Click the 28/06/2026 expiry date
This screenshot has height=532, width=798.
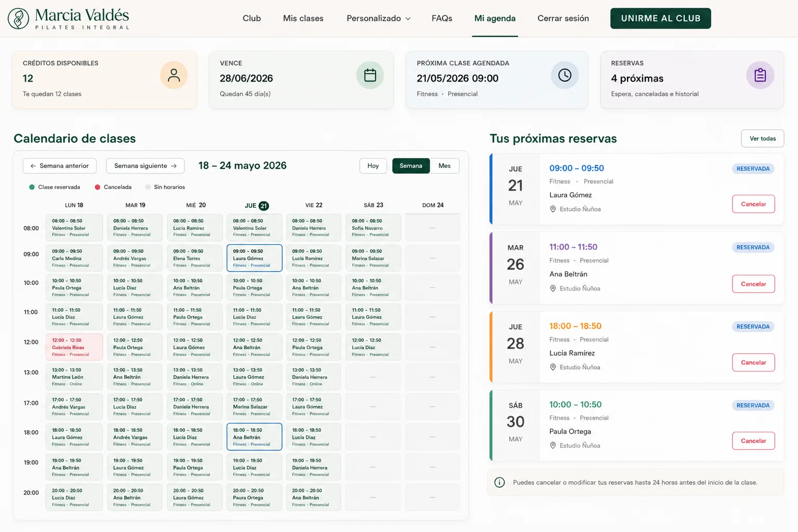coord(246,78)
